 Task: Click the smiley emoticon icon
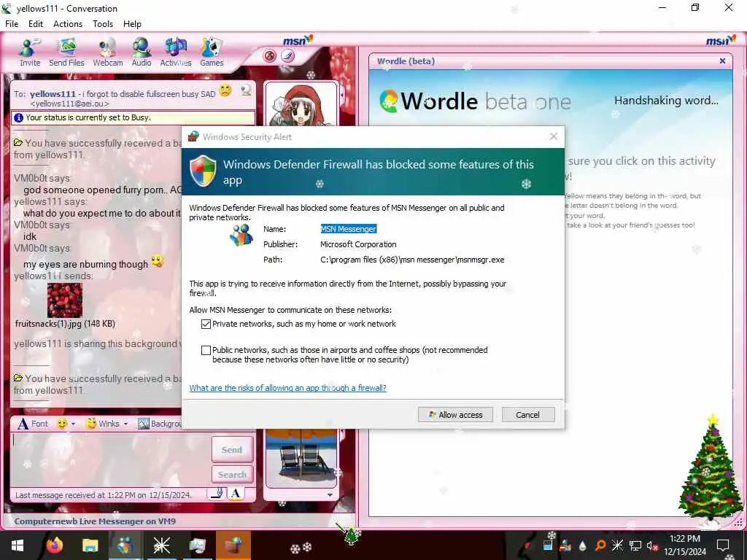pyautogui.click(x=61, y=424)
